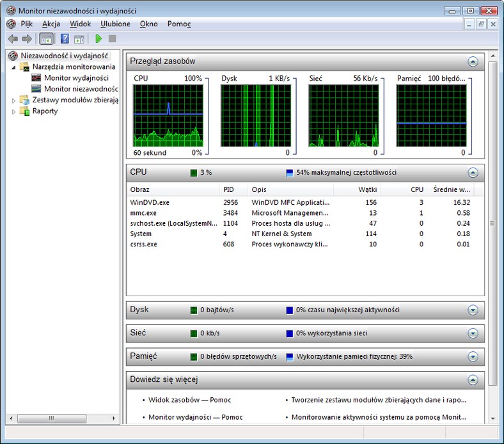Sort the process list by PID column
This screenshot has width=504, height=444.
(x=229, y=189)
